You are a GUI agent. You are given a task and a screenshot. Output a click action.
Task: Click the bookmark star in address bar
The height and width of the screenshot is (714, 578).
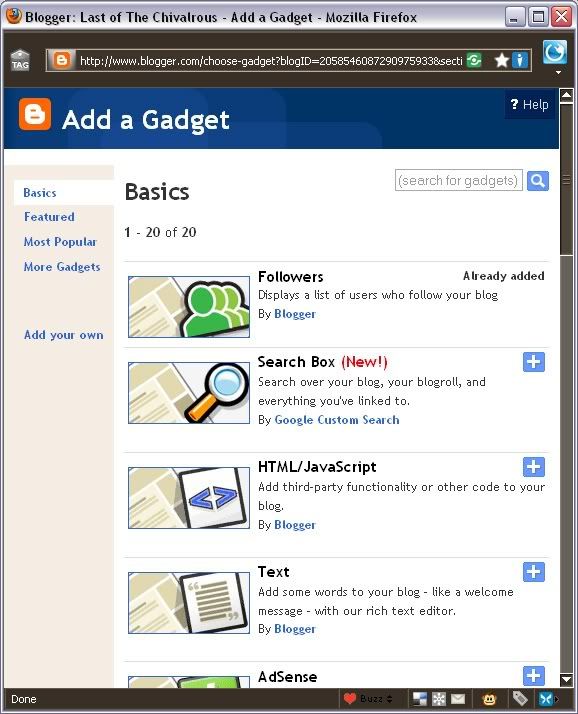501,60
